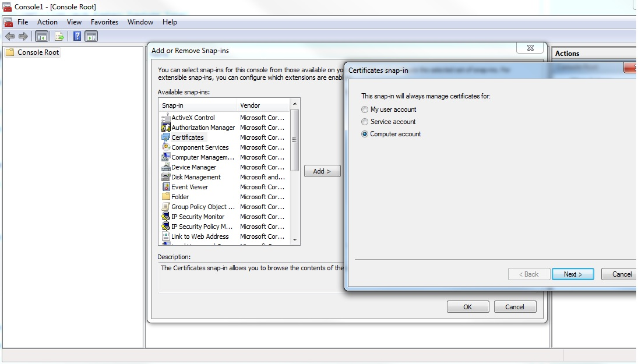The height and width of the screenshot is (364, 638).
Task: Select the Certificates snap-in icon
Action: [165, 137]
